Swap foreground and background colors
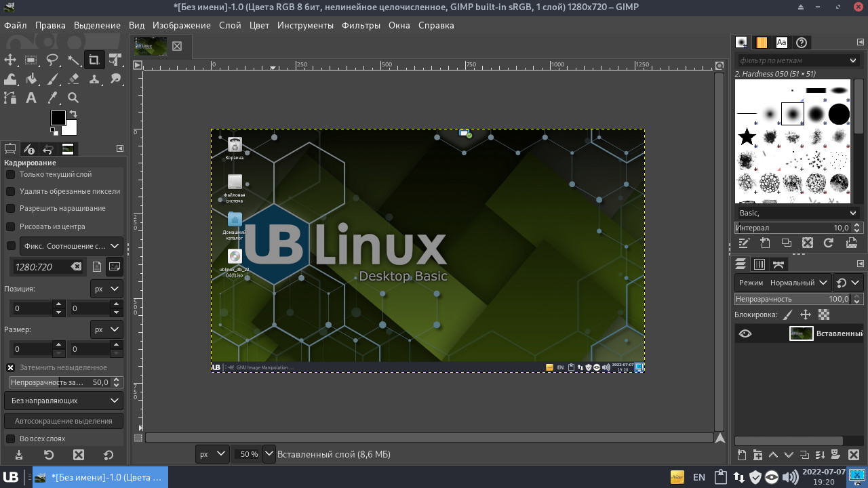The image size is (868, 488). pyautogui.click(x=73, y=114)
